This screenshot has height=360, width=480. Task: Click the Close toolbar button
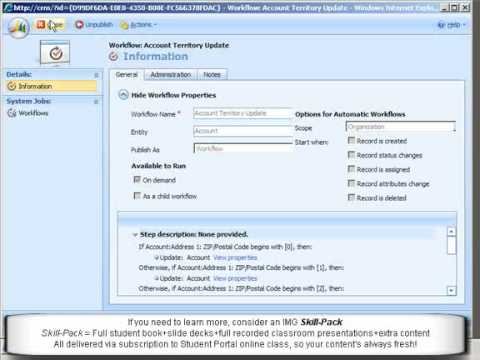pos(50,25)
